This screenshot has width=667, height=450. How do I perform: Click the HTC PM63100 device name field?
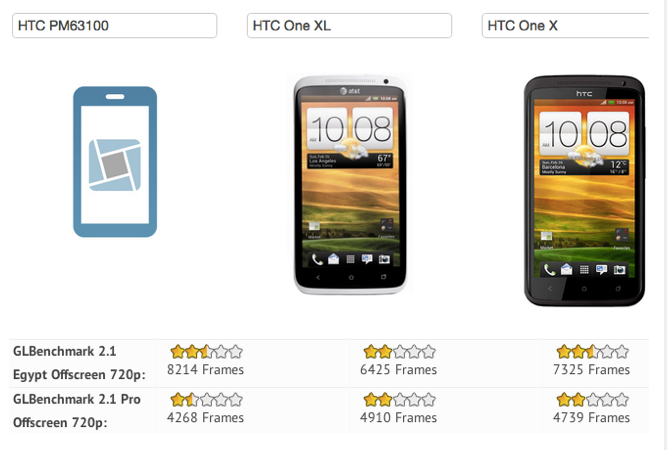click(x=114, y=26)
